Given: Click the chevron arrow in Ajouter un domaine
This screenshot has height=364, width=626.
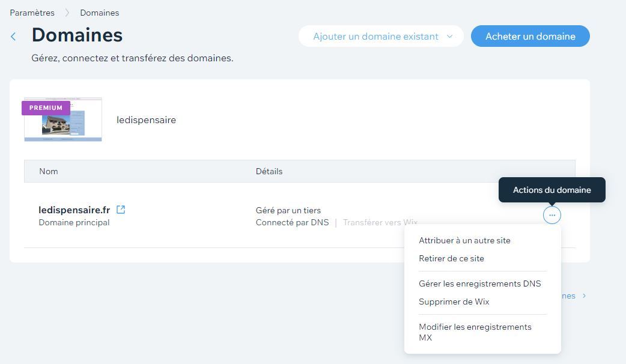Looking at the screenshot, I should [x=449, y=36].
